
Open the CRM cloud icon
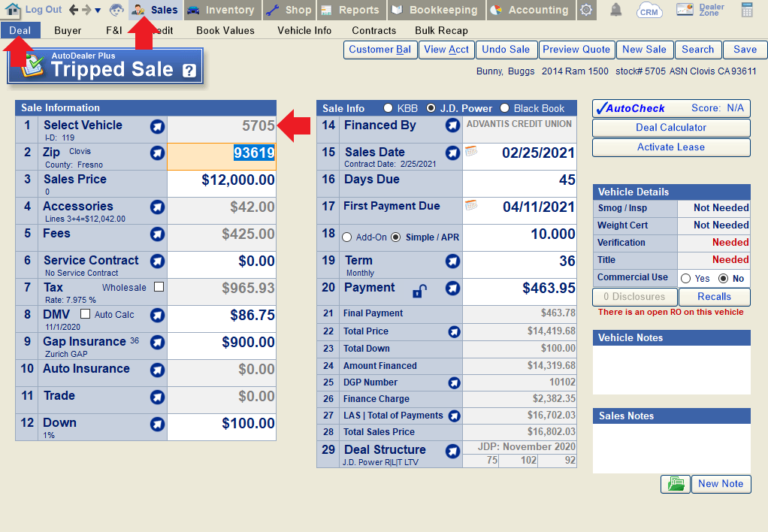[649, 10]
